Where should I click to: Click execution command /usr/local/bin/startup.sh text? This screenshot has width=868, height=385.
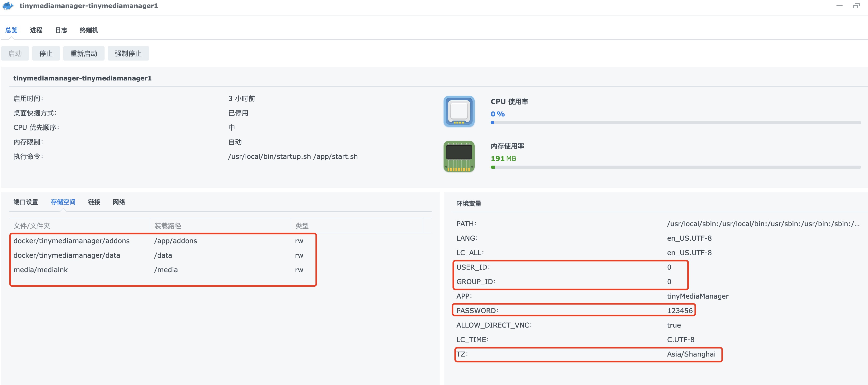pos(293,156)
